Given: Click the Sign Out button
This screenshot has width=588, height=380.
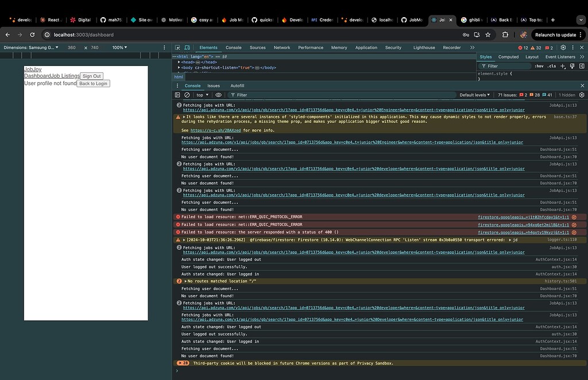Looking at the screenshot, I should (x=91, y=75).
